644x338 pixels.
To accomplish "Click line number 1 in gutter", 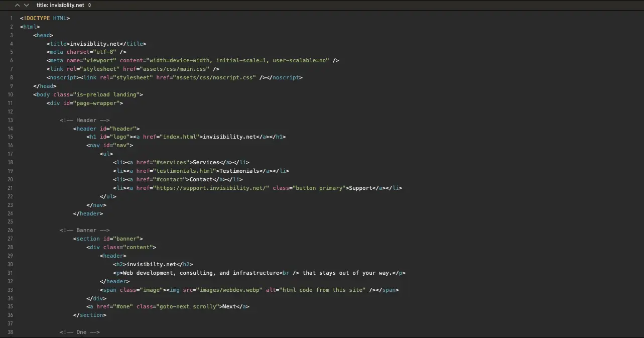I will tap(11, 18).
